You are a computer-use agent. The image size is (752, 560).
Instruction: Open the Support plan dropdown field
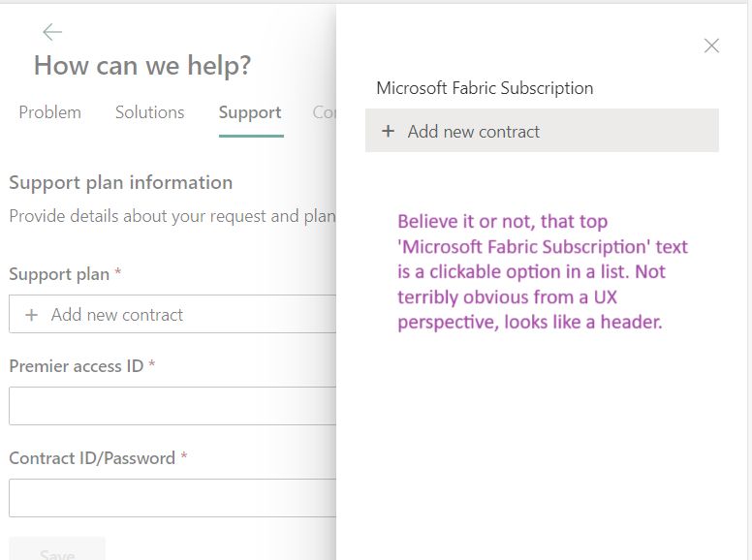click(172, 314)
